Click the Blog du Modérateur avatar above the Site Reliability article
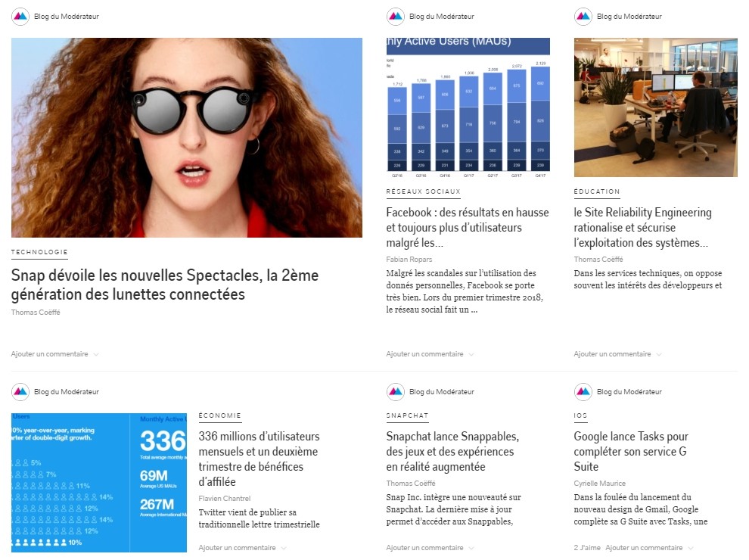 point(583,17)
